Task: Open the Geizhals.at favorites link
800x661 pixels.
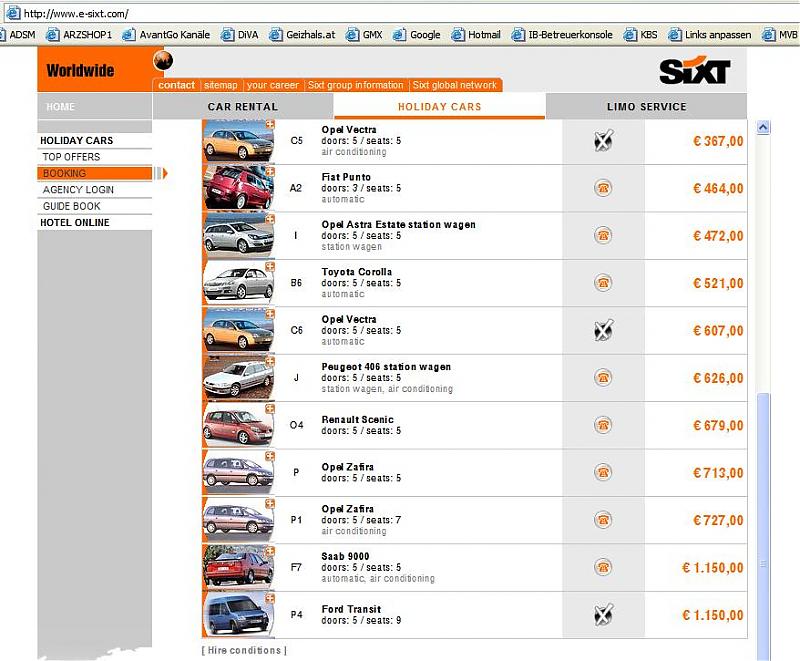Action: (x=302, y=35)
